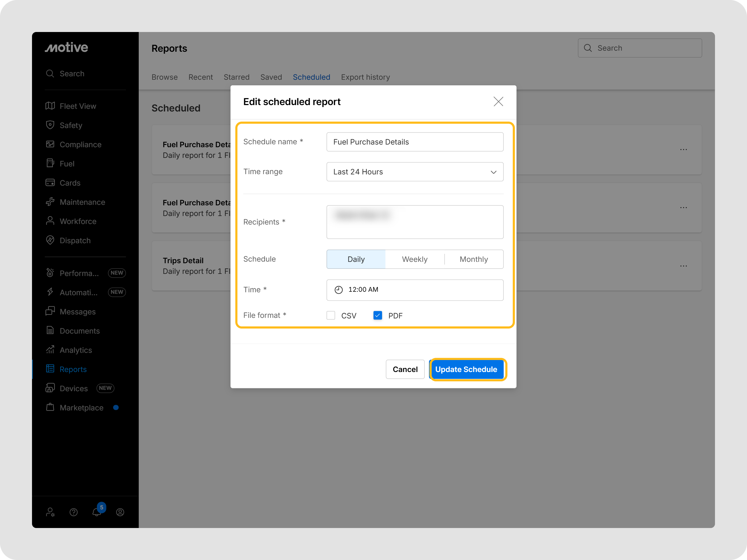The image size is (747, 560).
Task: Expand the Time range dropdown
Action: 415,172
